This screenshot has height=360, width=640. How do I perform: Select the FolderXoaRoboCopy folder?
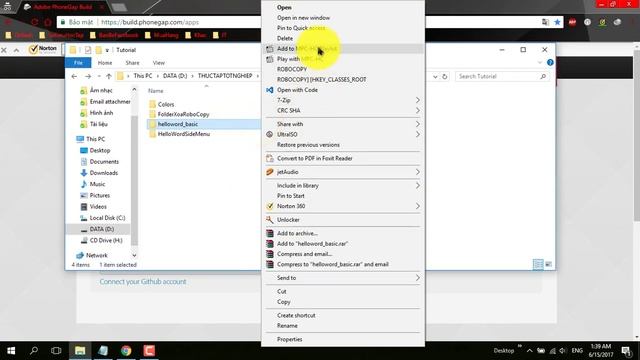coord(183,114)
